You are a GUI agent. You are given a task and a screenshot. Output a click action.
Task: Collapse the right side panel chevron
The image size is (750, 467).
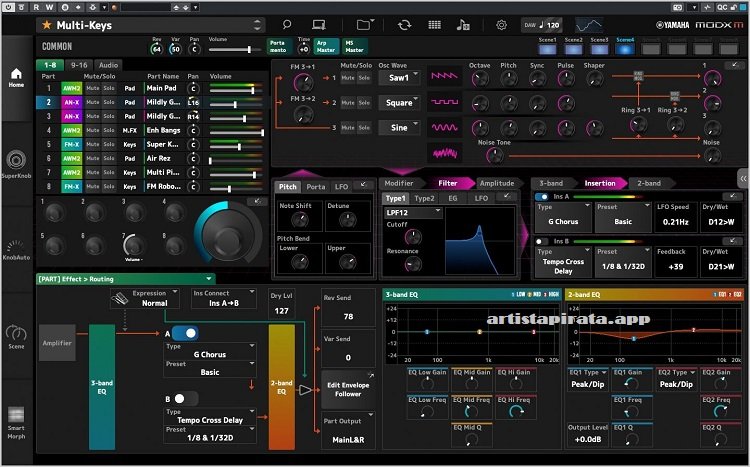click(x=743, y=178)
